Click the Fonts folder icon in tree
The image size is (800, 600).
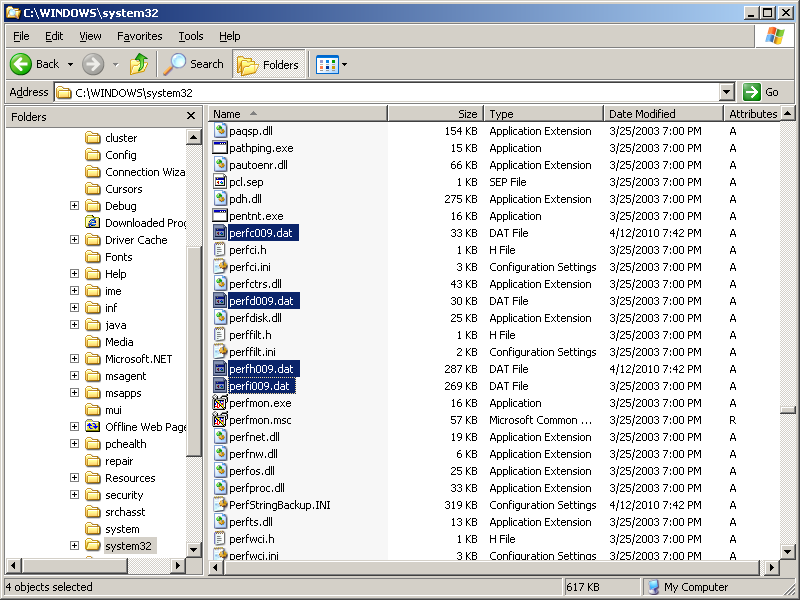pos(93,257)
